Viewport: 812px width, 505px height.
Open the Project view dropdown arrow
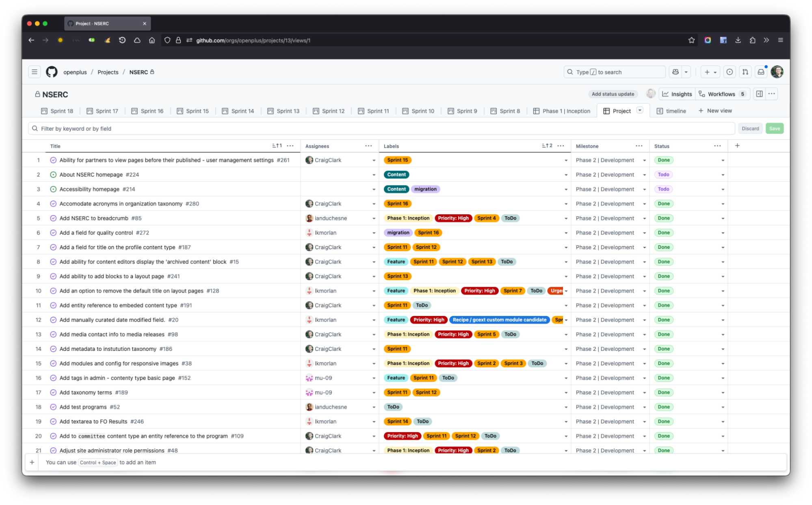[x=640, y=110]
